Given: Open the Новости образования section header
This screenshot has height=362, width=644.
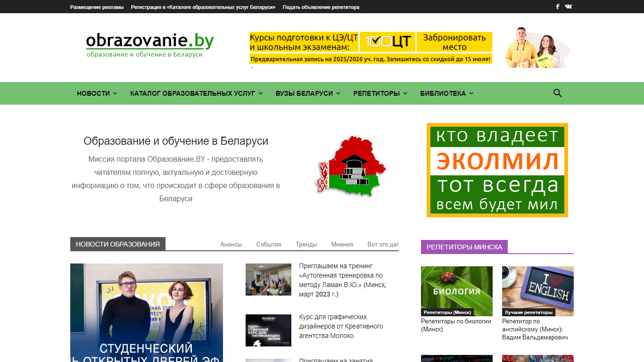Looking at the screenshot, I should [x=118, y=244].
